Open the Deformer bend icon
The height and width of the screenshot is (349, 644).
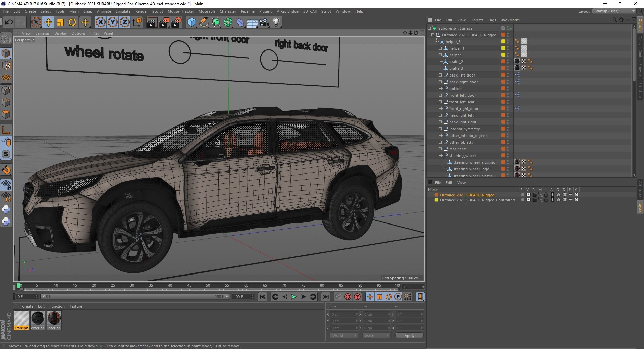pos(240,22)
